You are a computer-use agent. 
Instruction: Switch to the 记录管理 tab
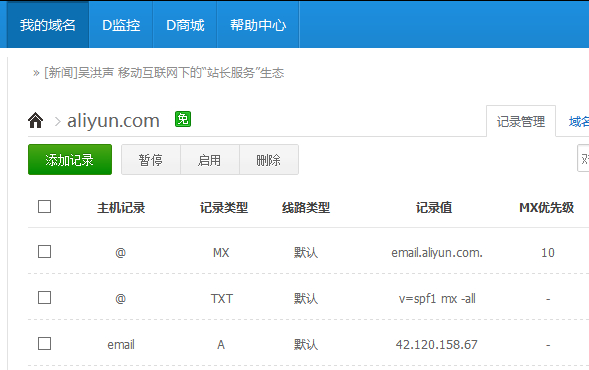(521, 121)
